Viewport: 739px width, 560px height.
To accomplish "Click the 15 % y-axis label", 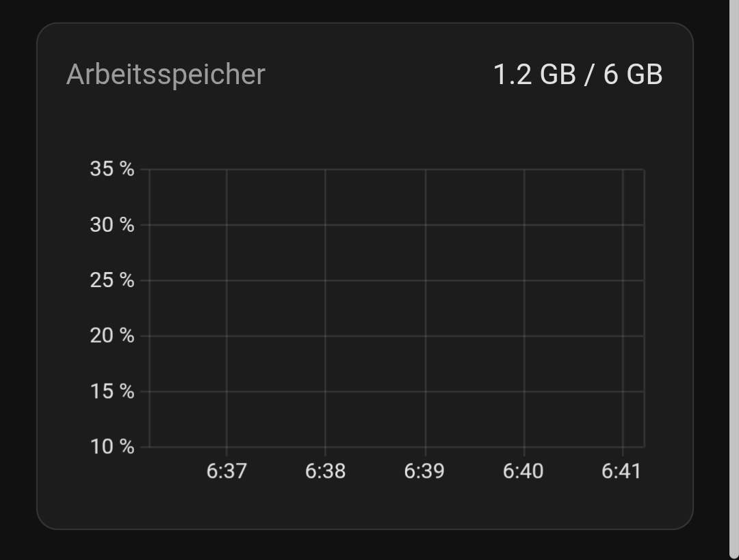I will (x=112, y=392).
